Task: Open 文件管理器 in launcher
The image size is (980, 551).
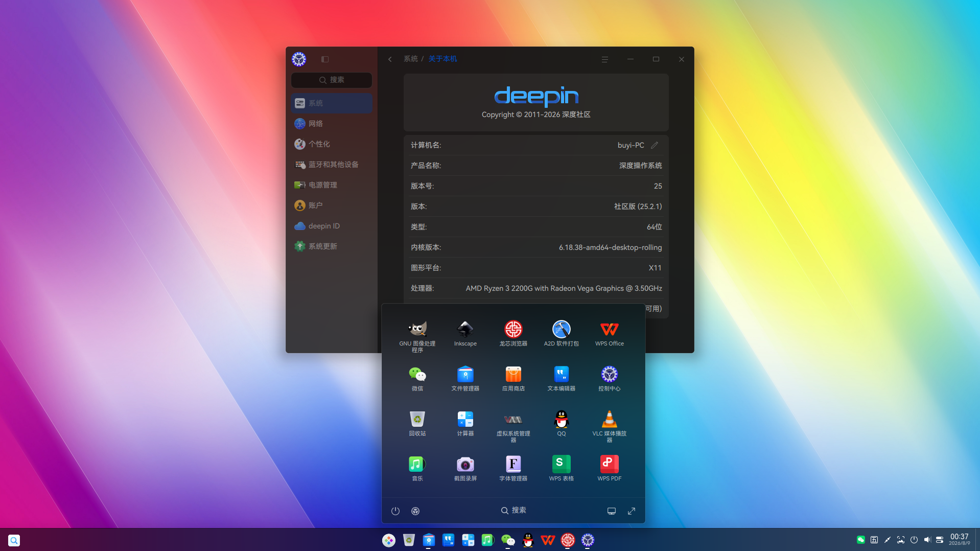Action: click(x=465, y=378)
